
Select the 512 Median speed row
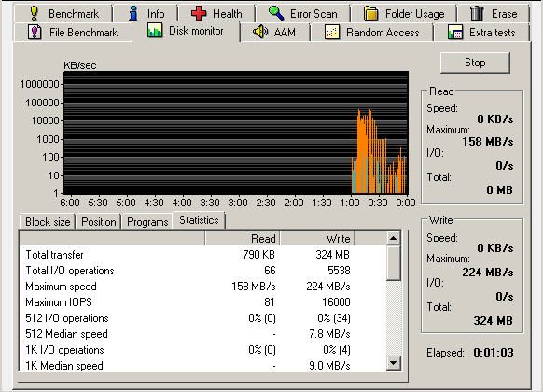click(202, 334)
